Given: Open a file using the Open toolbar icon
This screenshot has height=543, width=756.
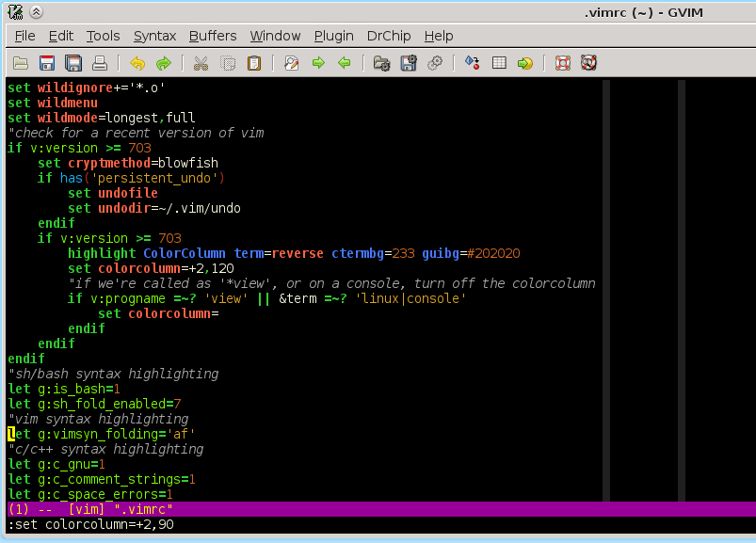Looking at the screenshot, I should tap(20, 63).
